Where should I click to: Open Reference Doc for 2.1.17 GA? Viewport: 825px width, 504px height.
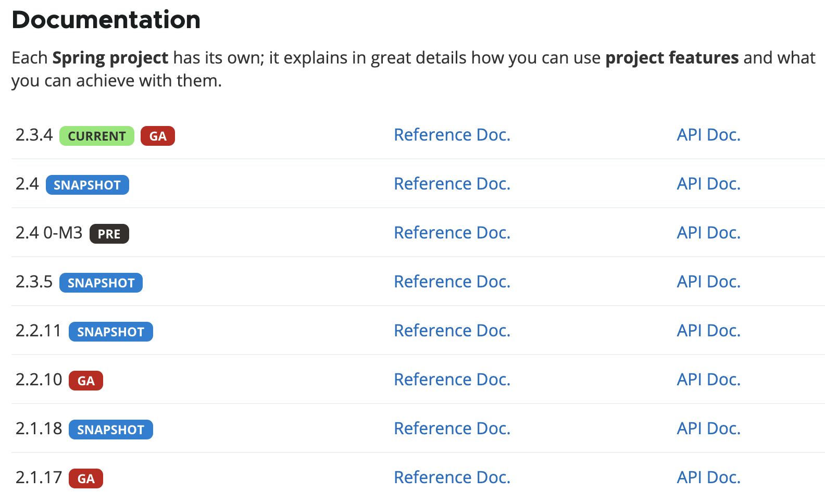[452, 477]
